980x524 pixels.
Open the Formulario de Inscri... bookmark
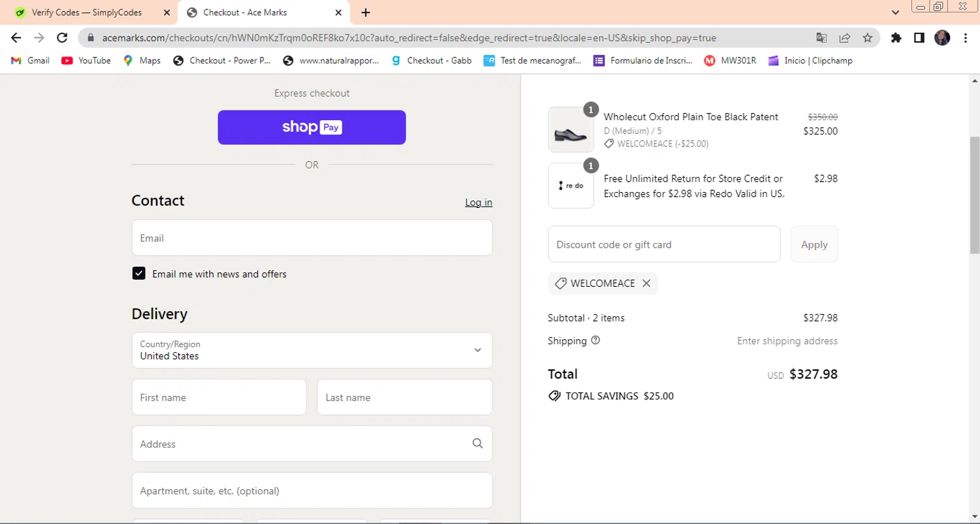[x=644, y=60]
